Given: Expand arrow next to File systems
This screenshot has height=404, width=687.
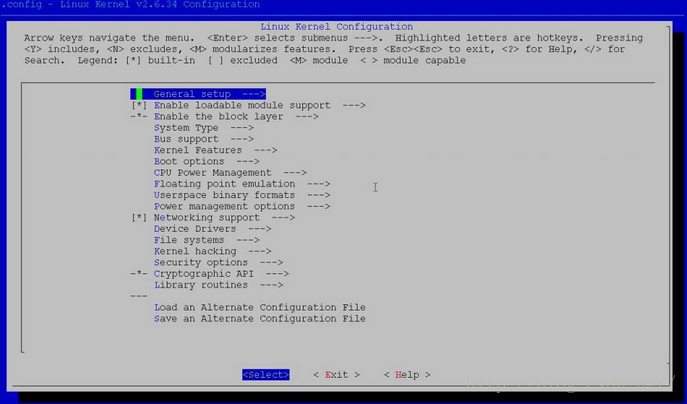Looking at the screenshot, I should coord(248,240).
